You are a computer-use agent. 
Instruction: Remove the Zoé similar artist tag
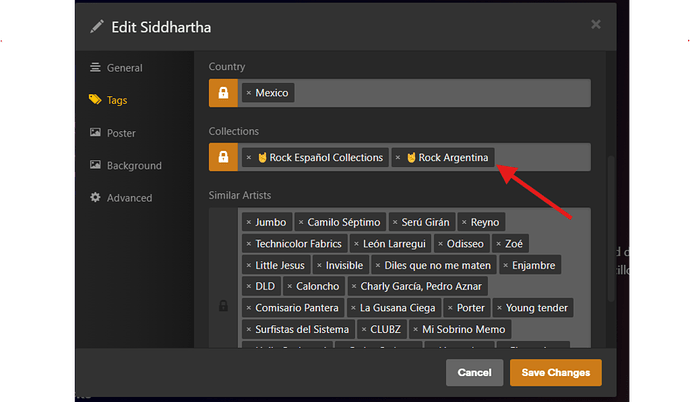499,244
